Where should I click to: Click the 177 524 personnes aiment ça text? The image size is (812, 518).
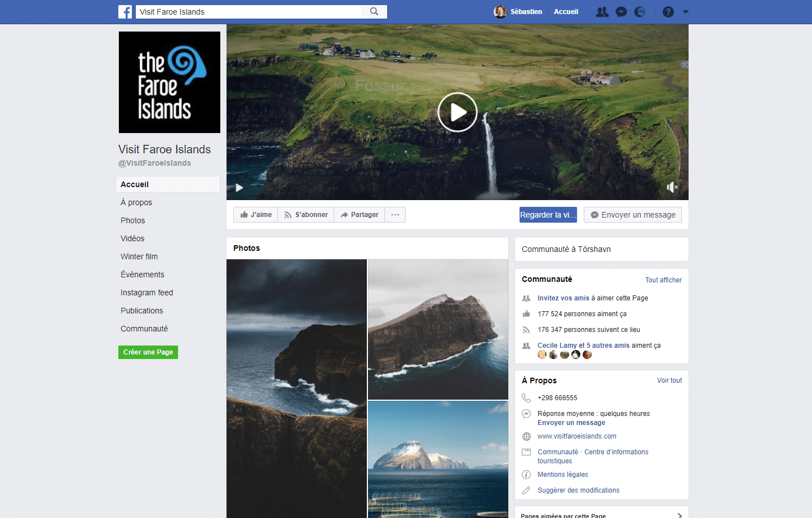(x=582, y=314)
